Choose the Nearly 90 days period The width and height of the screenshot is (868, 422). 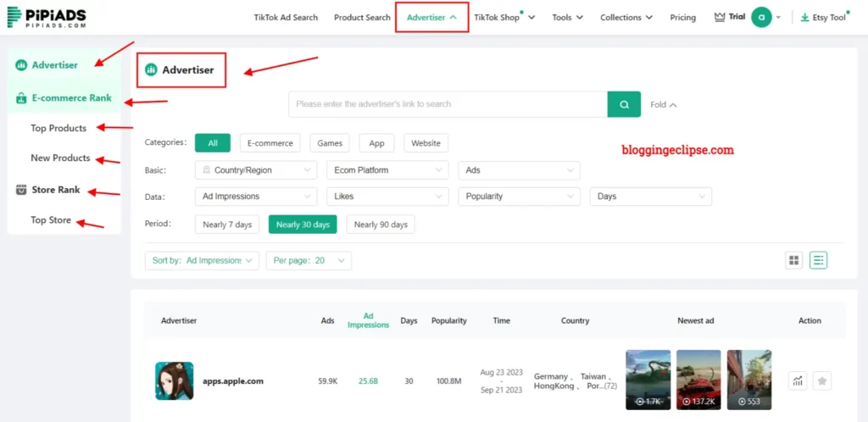(x=381, y=225)
